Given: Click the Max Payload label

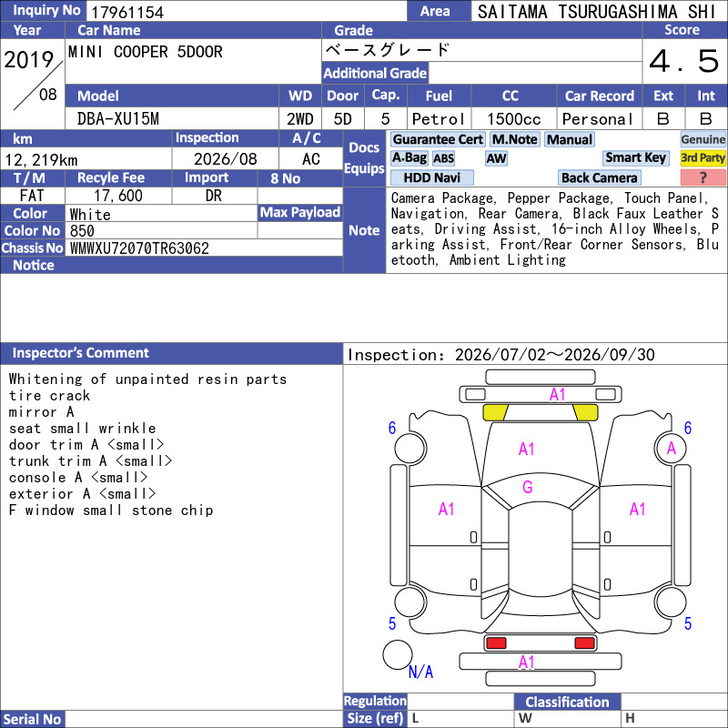Looking at the screenshot, I should (300, 212).
